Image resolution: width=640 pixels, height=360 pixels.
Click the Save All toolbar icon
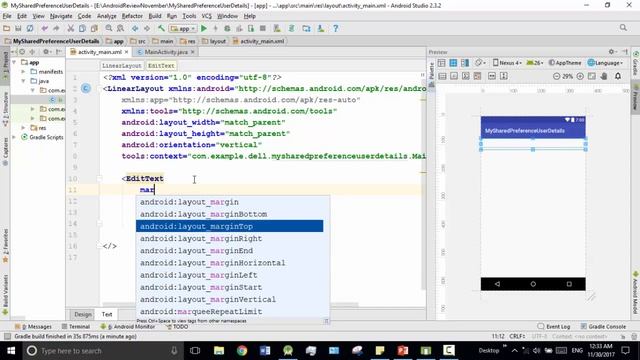click(x=18, y=28)
